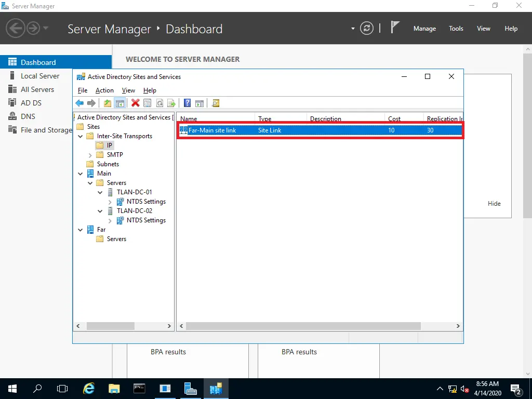The width and height of the screenshot is (532, 399).
Task: Open DNS in the sidebar
Action: pyautogui.click(x=28, y=116)
